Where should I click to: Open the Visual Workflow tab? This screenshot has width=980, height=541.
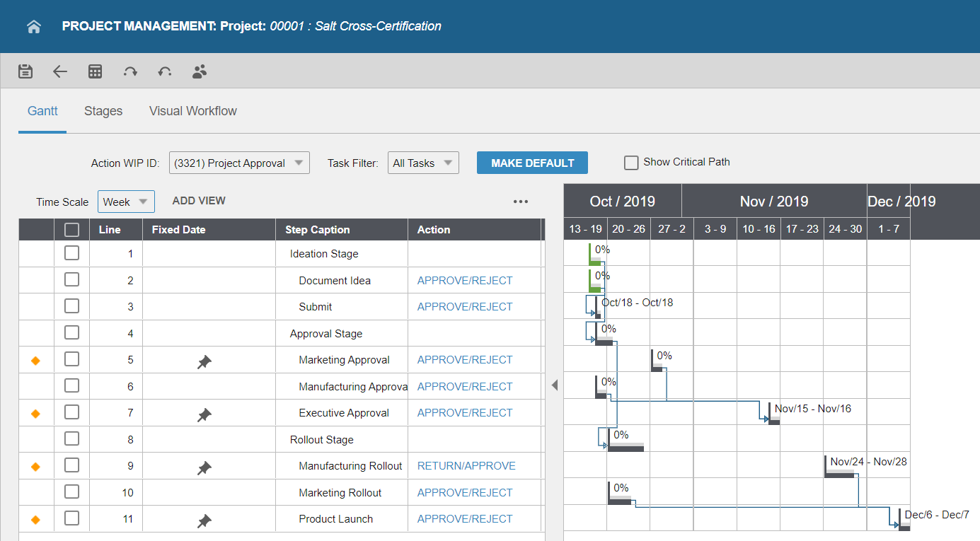pyautogui.click(x=192, y=111)
